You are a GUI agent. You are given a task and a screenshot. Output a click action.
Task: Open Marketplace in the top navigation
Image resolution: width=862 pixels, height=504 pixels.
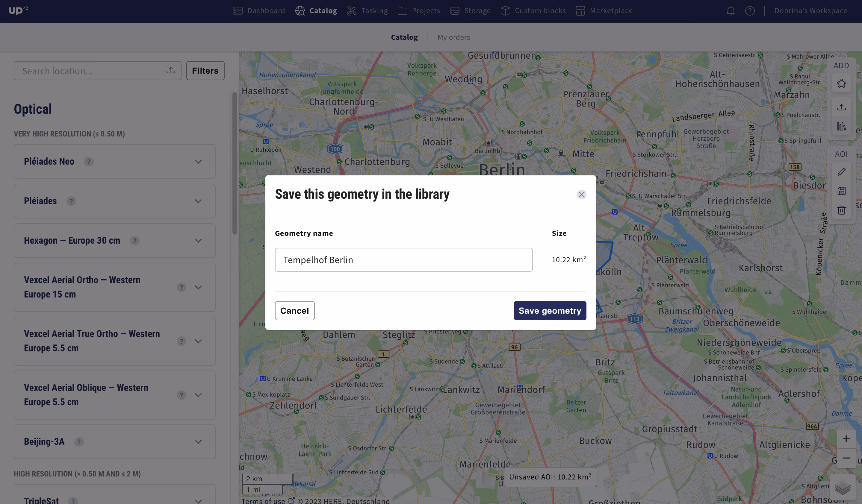point(604,10)
